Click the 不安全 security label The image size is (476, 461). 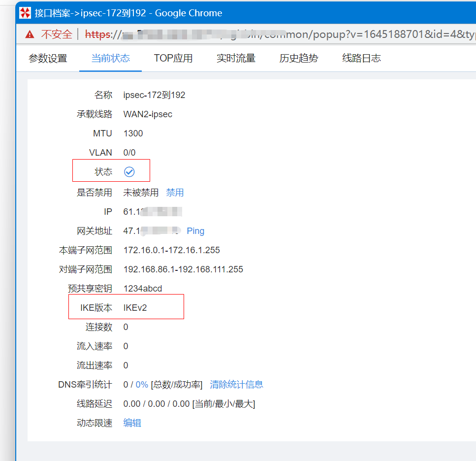click(x=56, y=34)
